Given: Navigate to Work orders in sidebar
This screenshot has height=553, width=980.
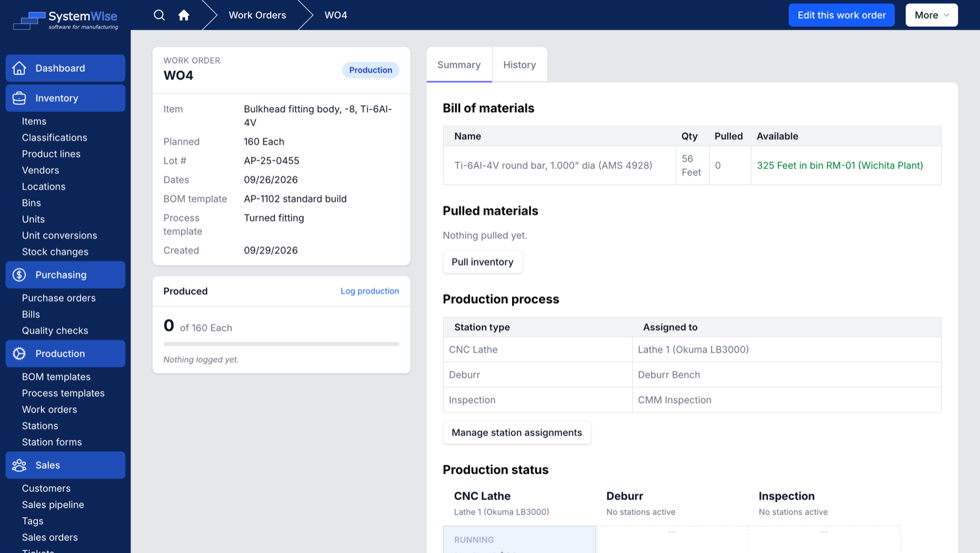Looking at the screenshot, I should (50, 410).
